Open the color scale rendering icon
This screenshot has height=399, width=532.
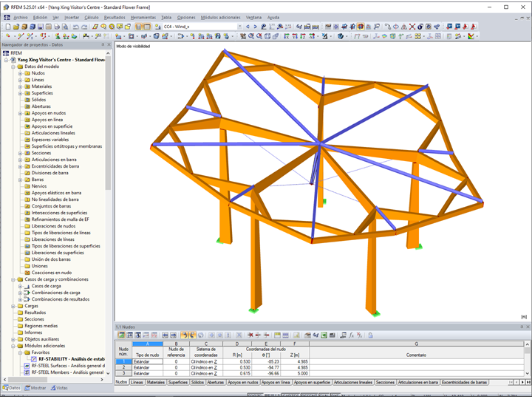[471, 36]
